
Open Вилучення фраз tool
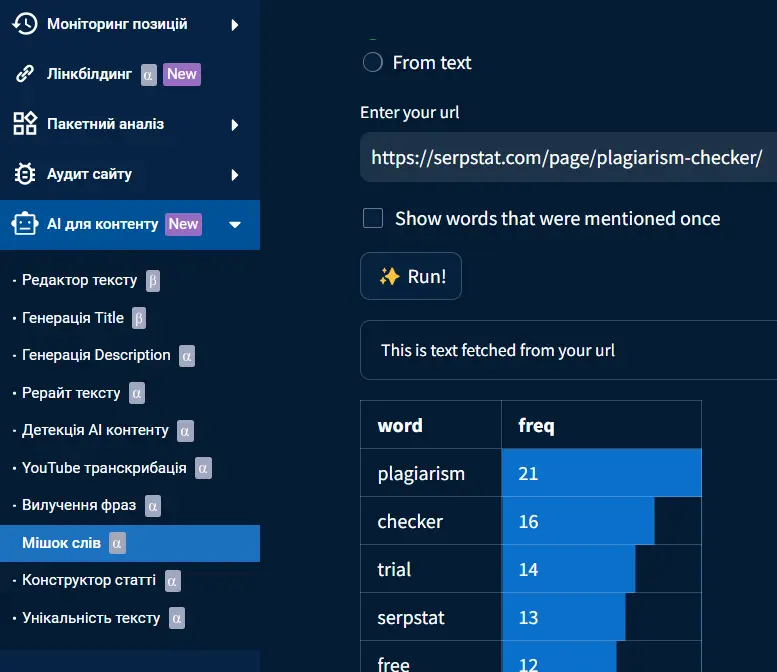pos(79,505)
